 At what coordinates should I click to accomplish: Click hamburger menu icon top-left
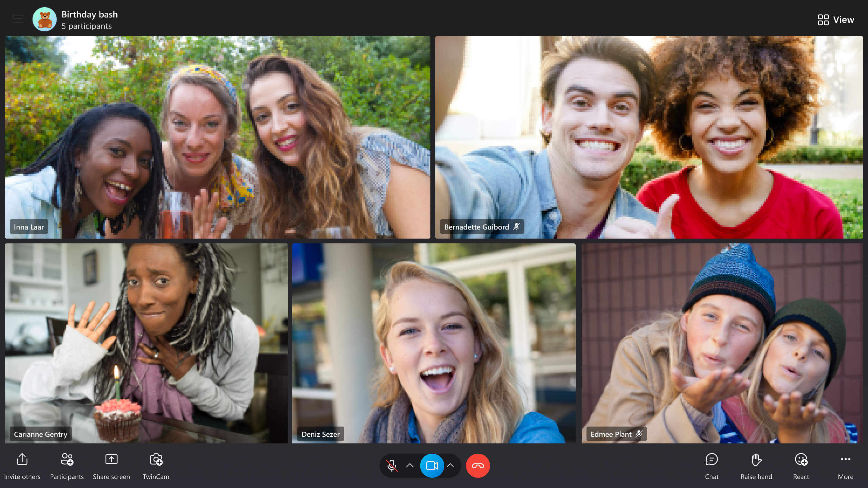pyautogui.click(x=17, y=18)
